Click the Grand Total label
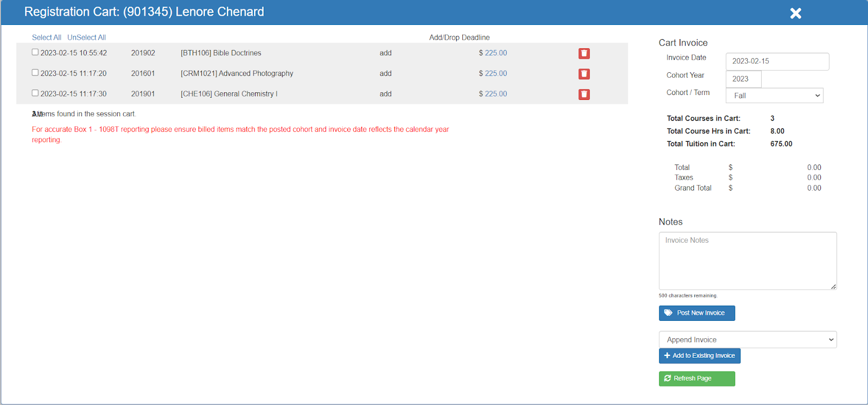Image resolution: width=868 pixels, height=405 pixels. click(x=693, y=188)
